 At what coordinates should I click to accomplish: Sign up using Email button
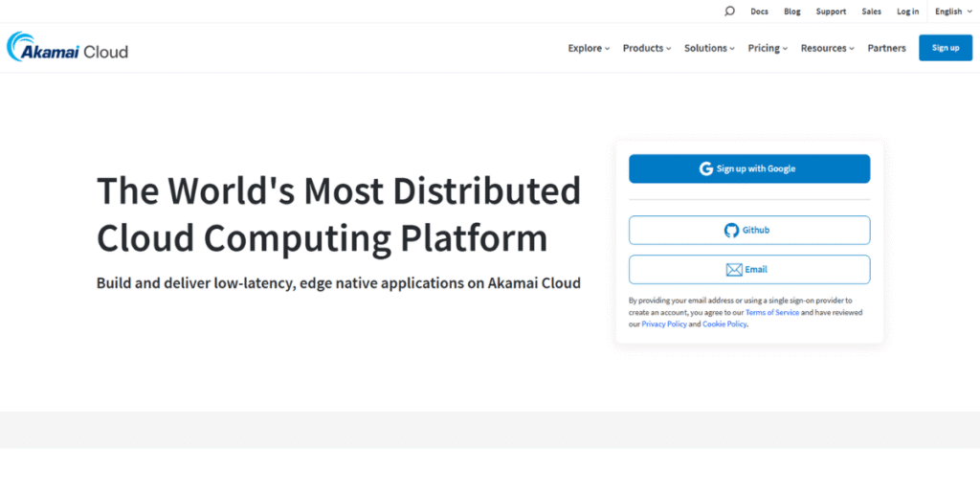(749, 269)
